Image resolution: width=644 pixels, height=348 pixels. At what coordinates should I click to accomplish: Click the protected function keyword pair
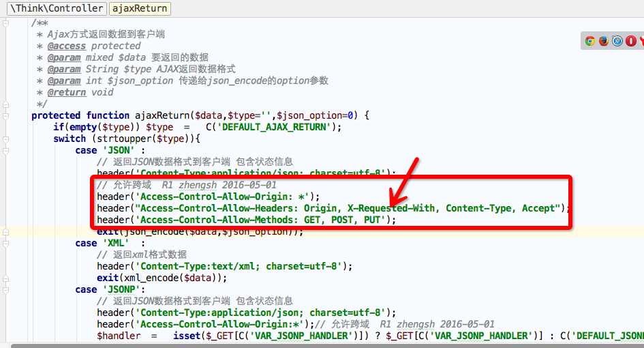[x=80, y=115]
